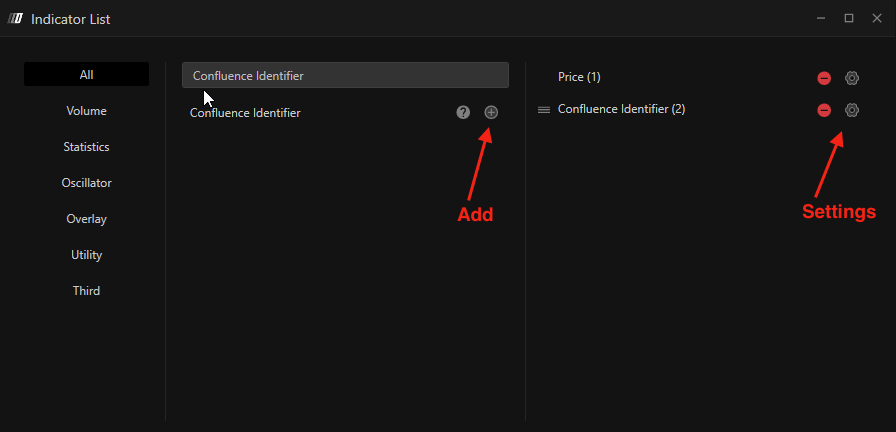Select the All category tab
The height and width of the screenshot is (432, 896).
(87, 75)
